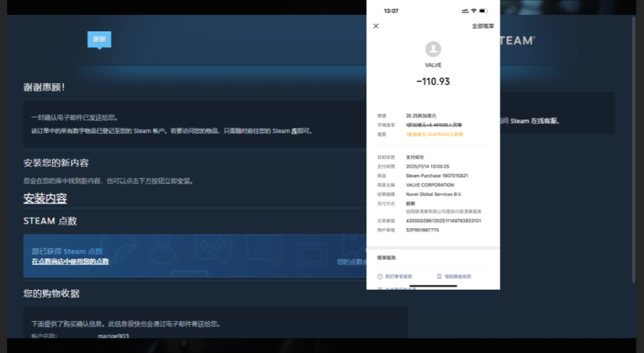The image size is (644, 353).
Task: Tap the phone home indicator bar
Action: (433, 286)
